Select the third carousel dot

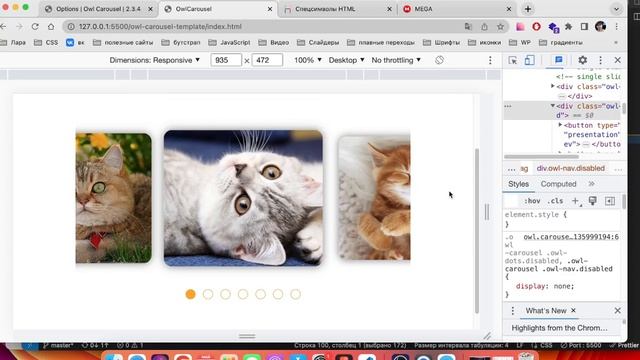225,294
